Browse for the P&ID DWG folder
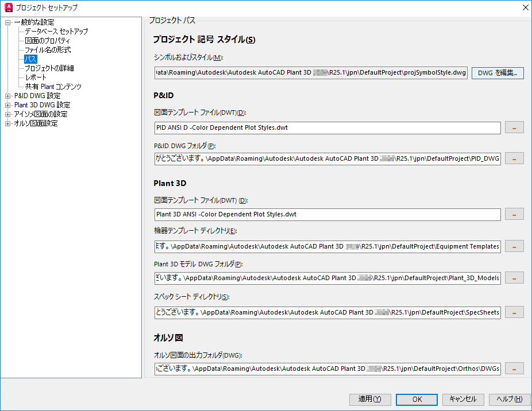Screen dimensions: 532x411 point(514,158)
